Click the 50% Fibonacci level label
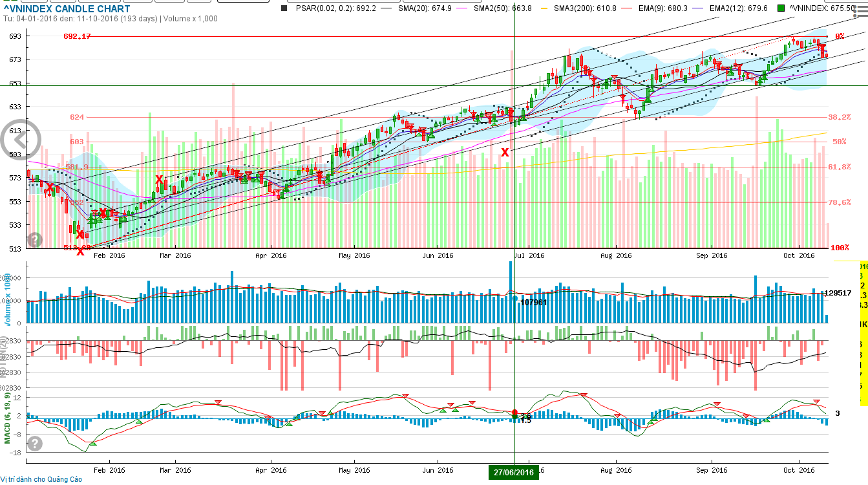The width and height of the screenshot is (868, 485). tap(839, 142)
